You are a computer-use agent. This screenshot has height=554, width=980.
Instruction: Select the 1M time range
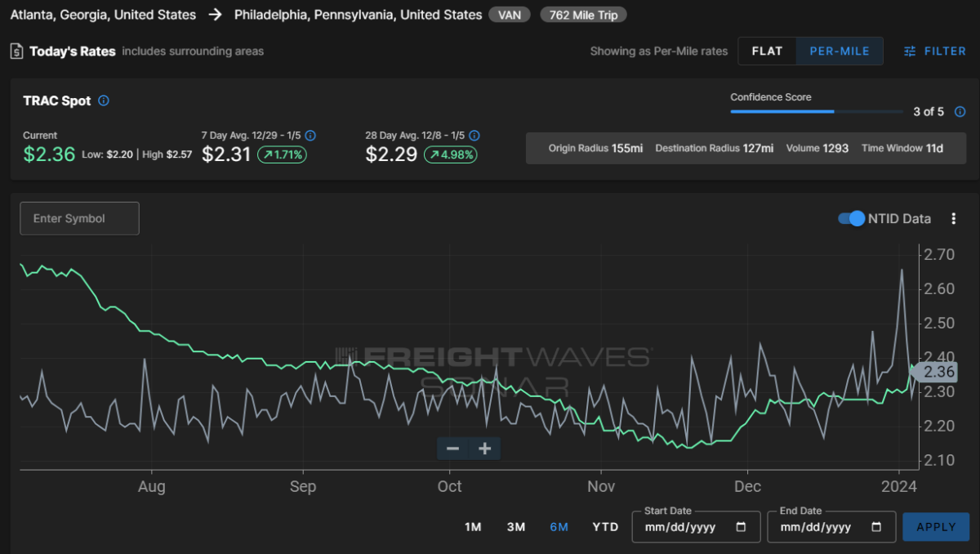coord(473,527)
